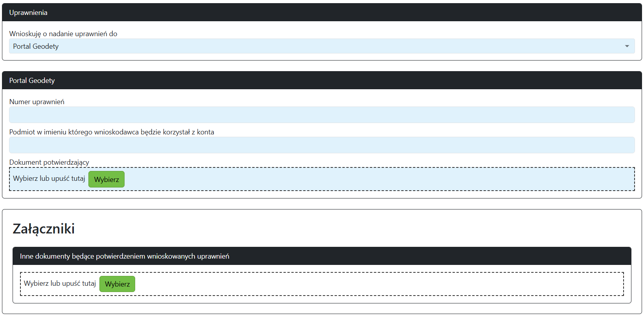Click 'Wybierz lub upuść tutaj' text in Portal Geodety

(x=49, y=178)
